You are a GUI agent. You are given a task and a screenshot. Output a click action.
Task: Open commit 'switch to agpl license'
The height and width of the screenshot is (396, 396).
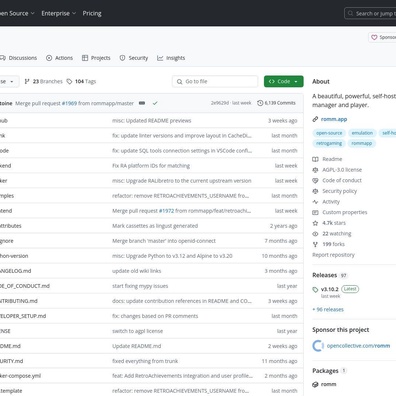[x=138, y=331]
